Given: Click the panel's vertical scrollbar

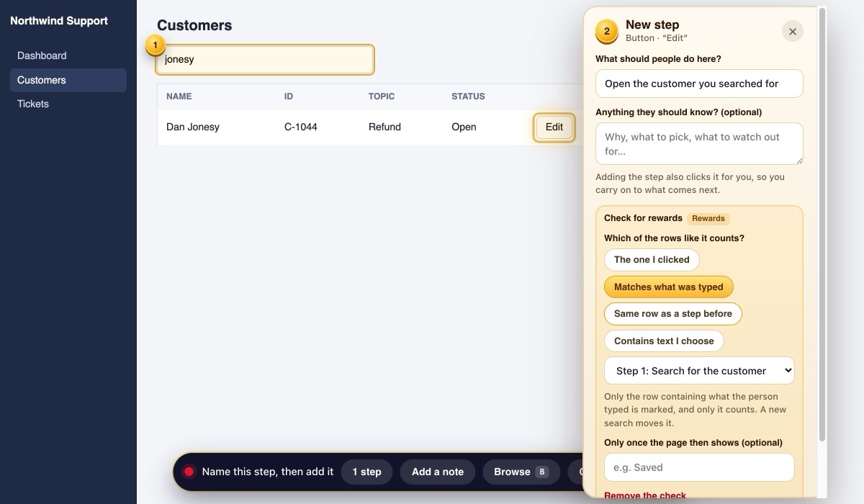Looking at the screenshot, I should click(x=823, y=223).
